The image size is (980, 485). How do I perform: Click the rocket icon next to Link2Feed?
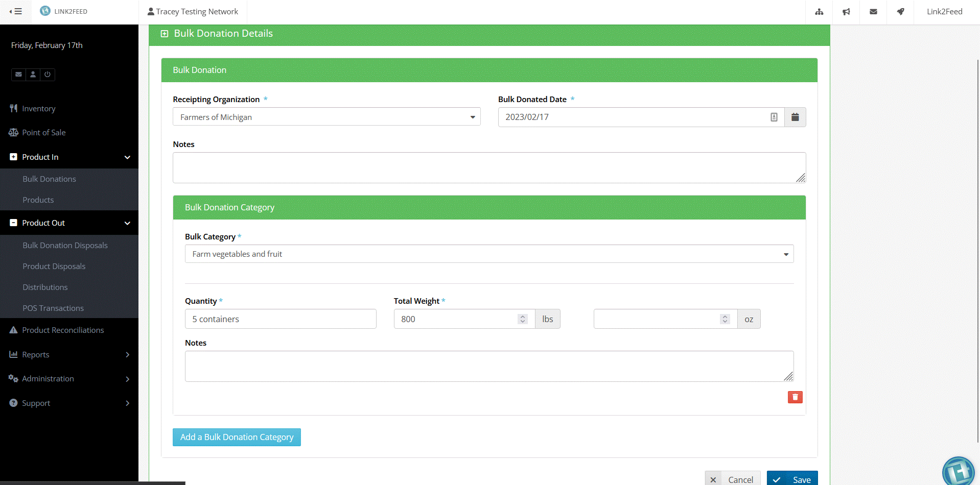(900, 12)
